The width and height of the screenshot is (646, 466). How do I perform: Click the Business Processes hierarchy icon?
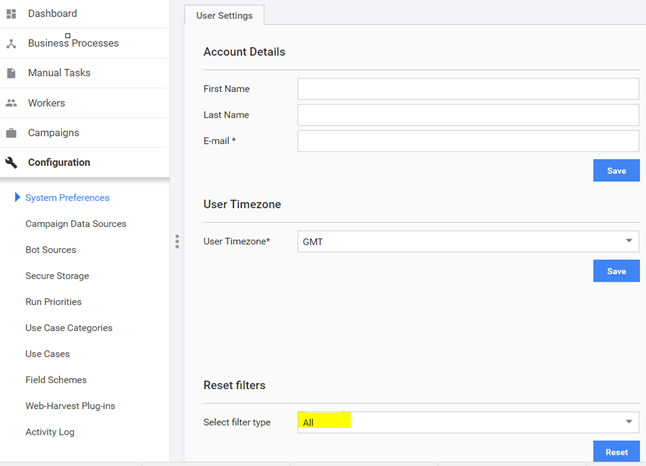11,43
